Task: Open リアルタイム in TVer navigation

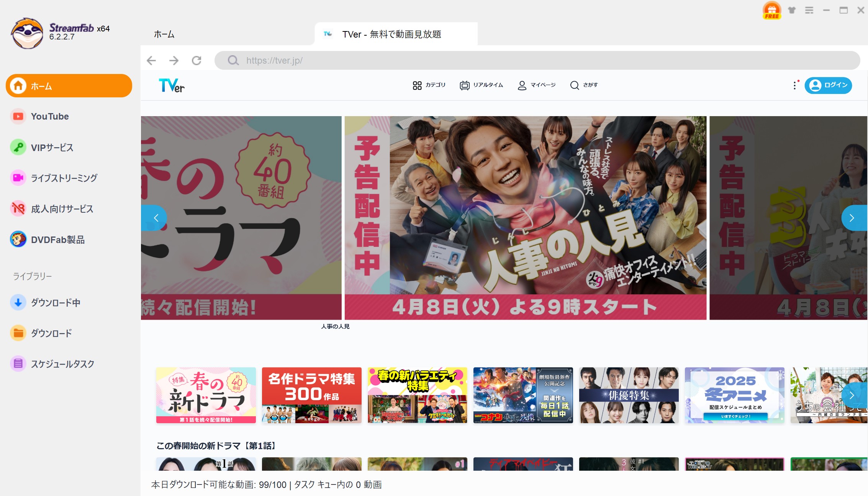Action: click(481, 85)
